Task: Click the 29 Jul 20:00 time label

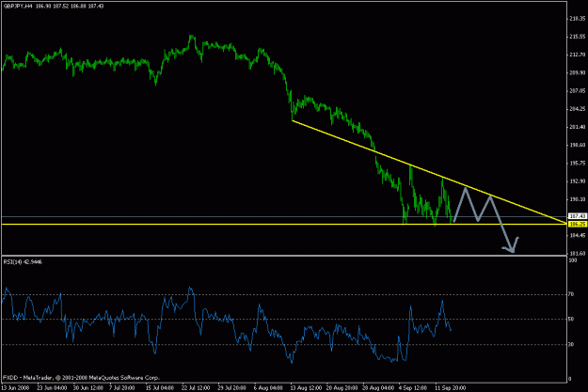Action: (232, 387)
